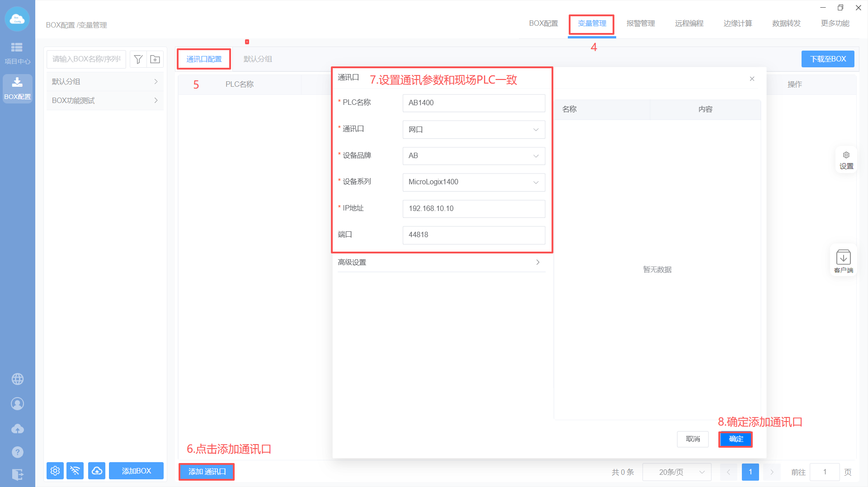
Task: Click the 确定 confirm button
Action: coord(736,439)
